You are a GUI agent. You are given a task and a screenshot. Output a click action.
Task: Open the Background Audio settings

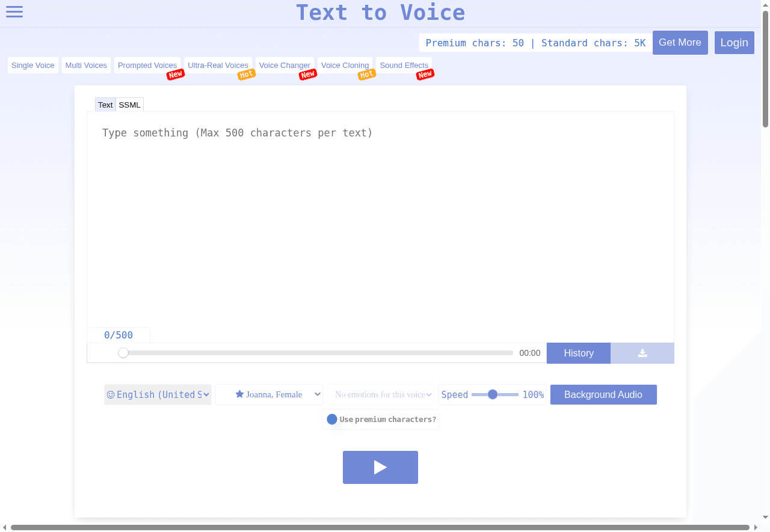(603, 394)
